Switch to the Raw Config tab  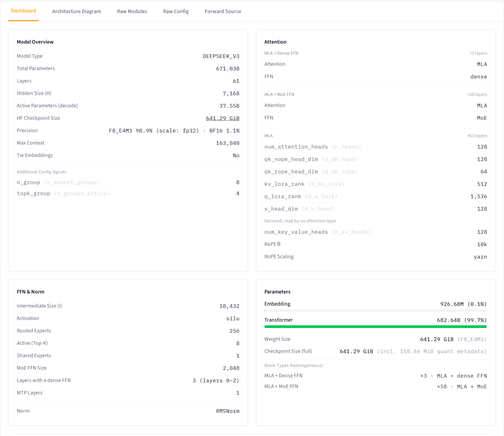coord(176,11)
